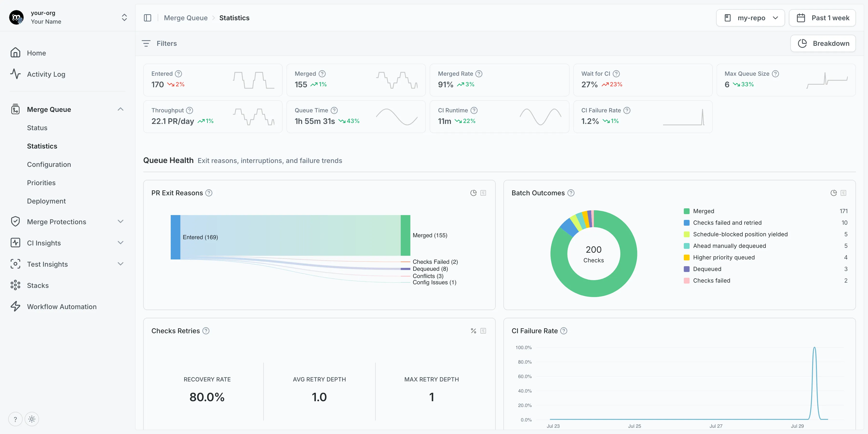Toggle the light theme sun icon
The image size is (868, 434).
pos(32,420)
